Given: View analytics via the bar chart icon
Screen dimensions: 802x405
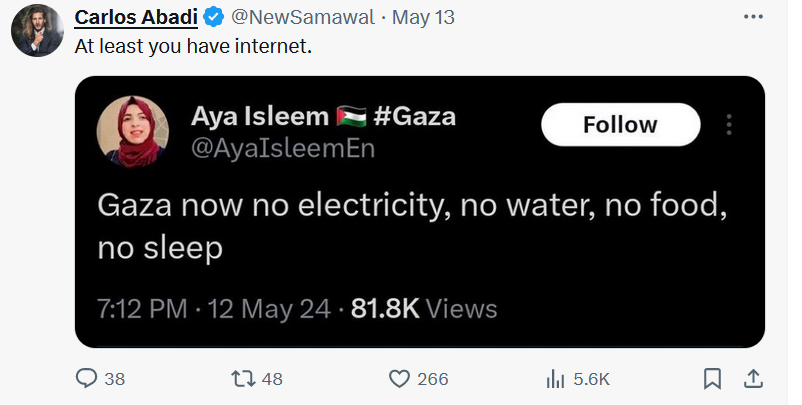Looking at the screenshot, I should click(x=555, y=379).
